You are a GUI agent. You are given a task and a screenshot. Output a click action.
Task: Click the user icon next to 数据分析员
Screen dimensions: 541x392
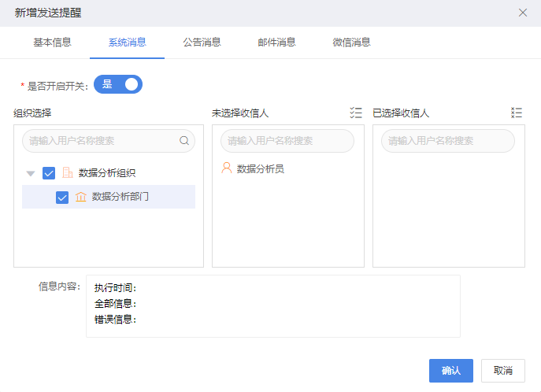227,168
